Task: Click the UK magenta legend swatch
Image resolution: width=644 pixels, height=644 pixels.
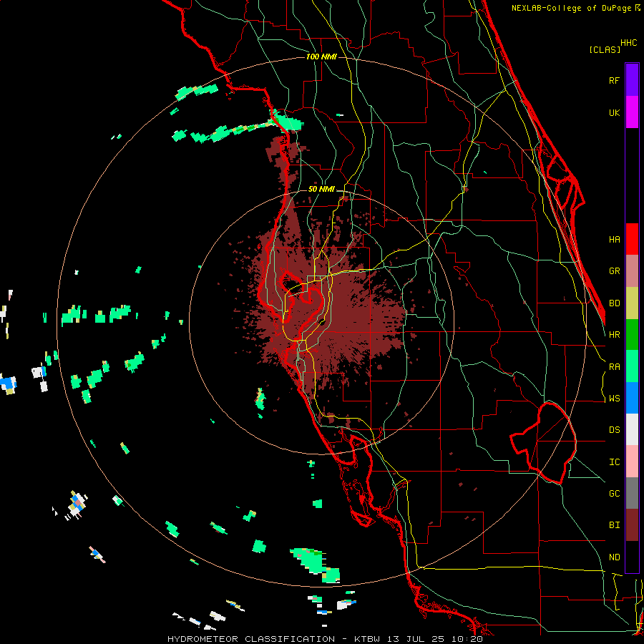Action: click(x=632, y=112)
